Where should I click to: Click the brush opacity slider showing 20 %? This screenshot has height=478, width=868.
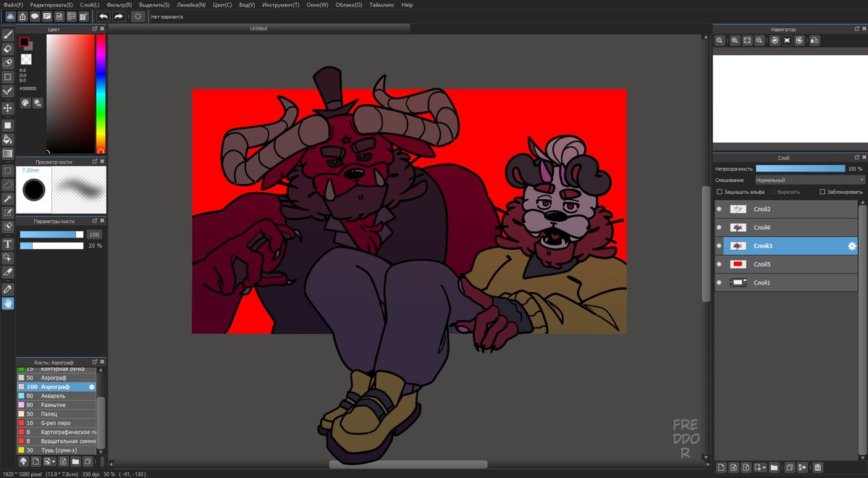click(x=51, y=246)
